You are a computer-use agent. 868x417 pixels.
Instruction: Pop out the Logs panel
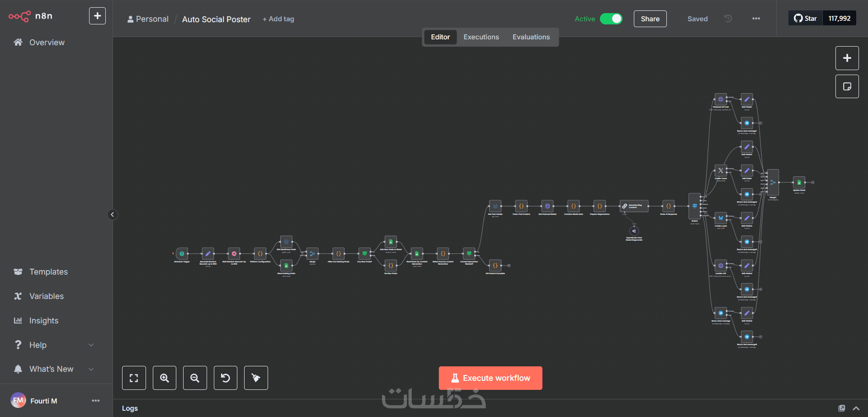coord(841,408)
